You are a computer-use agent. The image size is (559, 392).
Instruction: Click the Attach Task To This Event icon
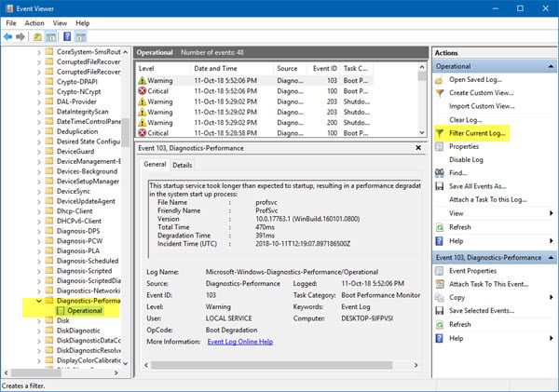coord(440,284)
